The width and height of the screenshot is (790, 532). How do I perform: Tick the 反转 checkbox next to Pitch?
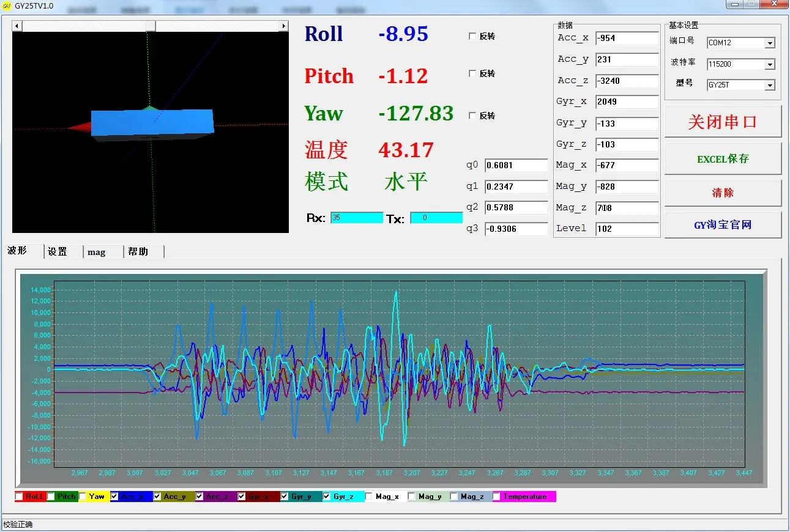(472, 73)
